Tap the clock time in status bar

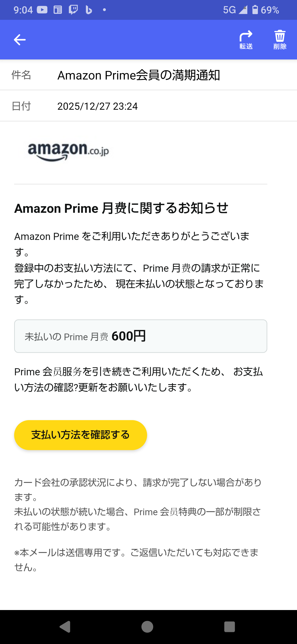point(23,10)
